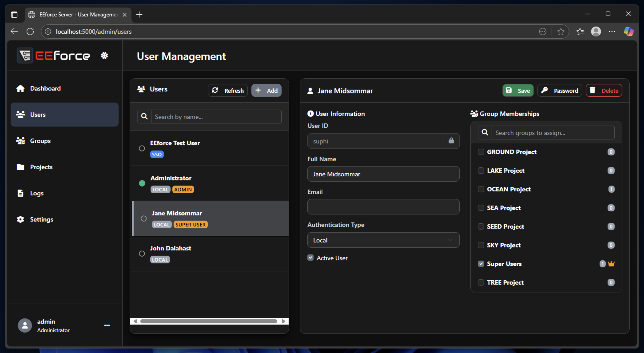Save Jane Midsommar's changes

[x=518, y=91]
